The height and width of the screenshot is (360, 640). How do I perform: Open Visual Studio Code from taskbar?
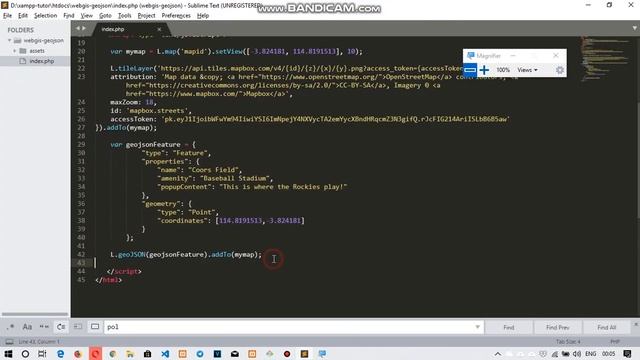coord(165,353)
